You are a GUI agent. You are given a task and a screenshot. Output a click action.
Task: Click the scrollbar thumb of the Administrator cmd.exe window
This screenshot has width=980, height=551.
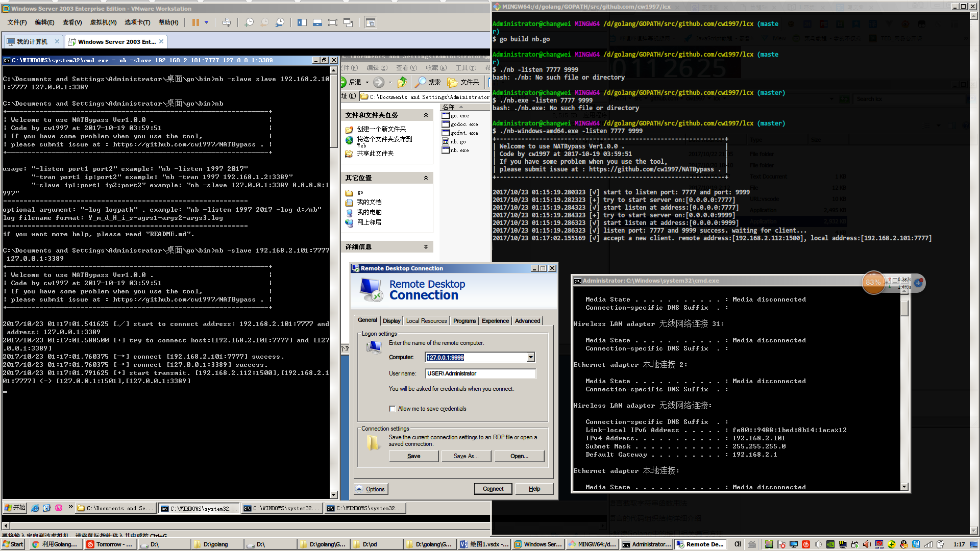click(904, 308)
